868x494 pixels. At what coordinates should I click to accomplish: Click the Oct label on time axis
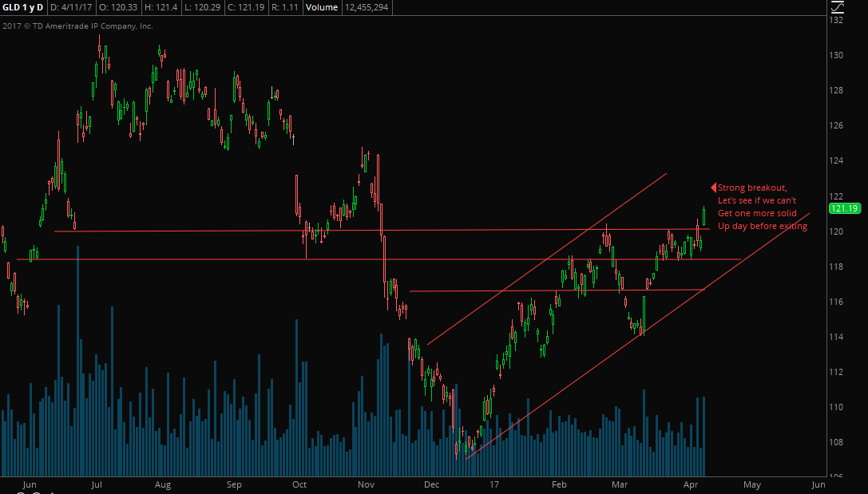(x=299, y=484)
